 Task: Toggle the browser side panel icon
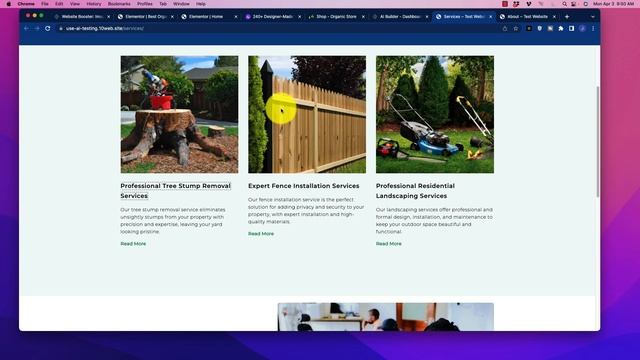571,29
